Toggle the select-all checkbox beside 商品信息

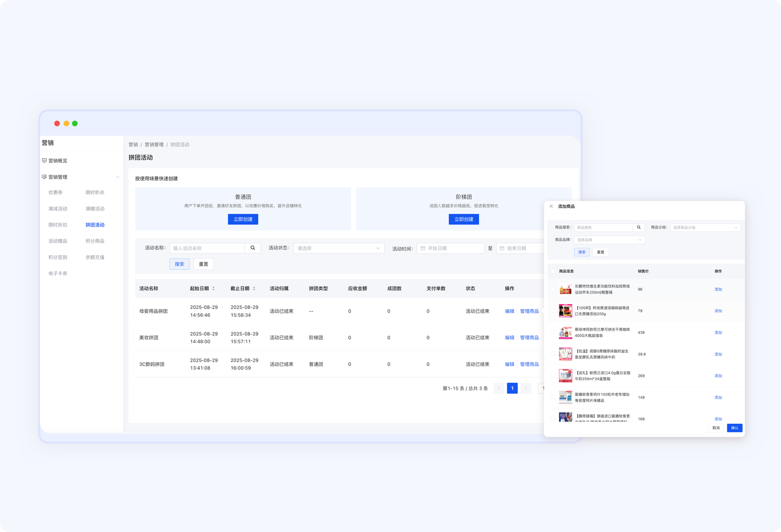pyautogui.click(x=553, y=271)
